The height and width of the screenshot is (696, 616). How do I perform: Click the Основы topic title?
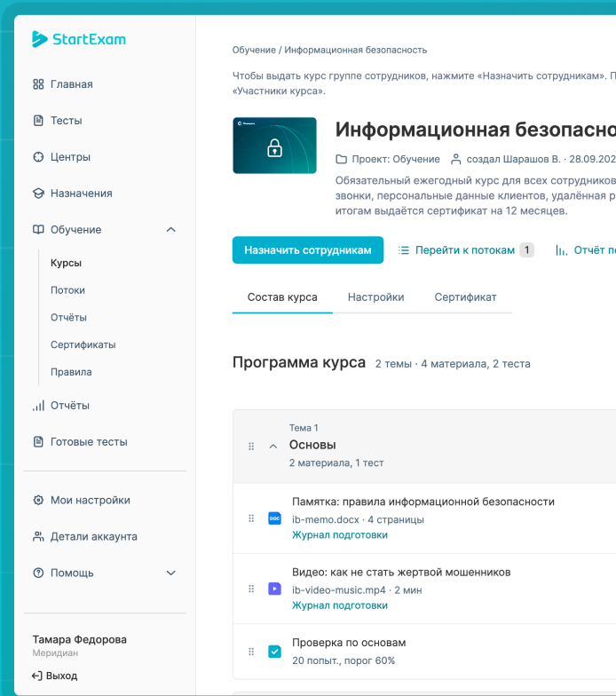[x=312, y=445]
